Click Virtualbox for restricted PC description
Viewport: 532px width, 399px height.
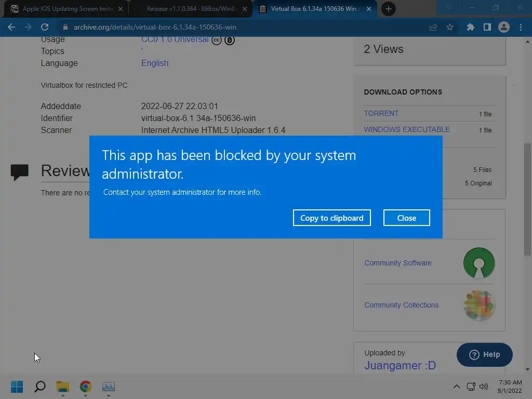pos(84,85)
